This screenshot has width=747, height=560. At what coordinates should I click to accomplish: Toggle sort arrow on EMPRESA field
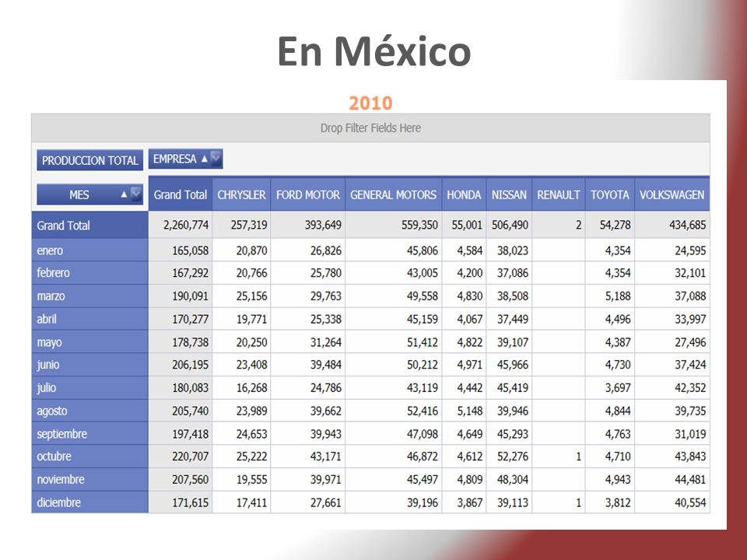[x=205, y=159]
